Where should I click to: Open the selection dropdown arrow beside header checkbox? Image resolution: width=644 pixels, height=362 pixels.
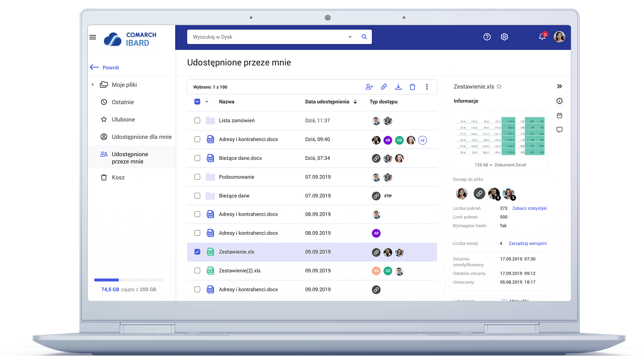pyautogui.click(x=207, y=102)
